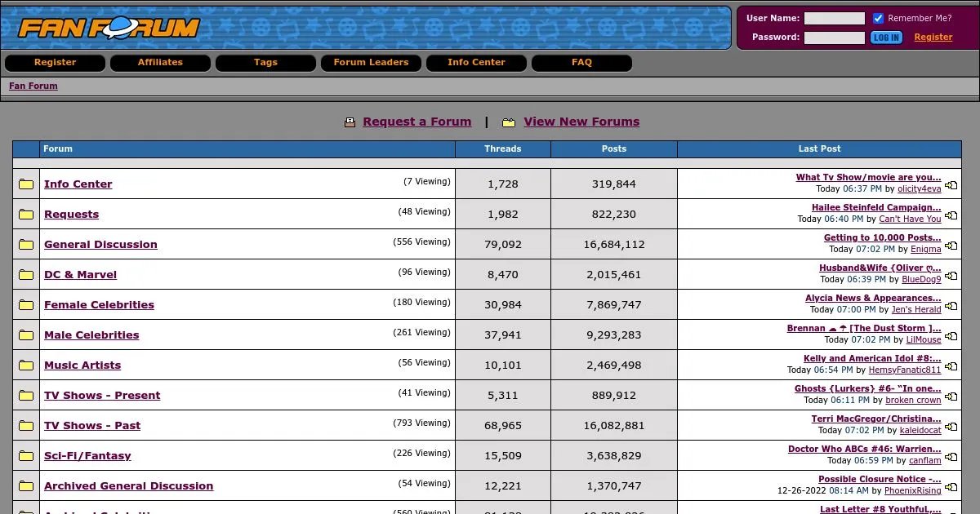Click the Fan Forum breadcrumb link
Screen dimensions: 980x514
[x=33, y=86]
